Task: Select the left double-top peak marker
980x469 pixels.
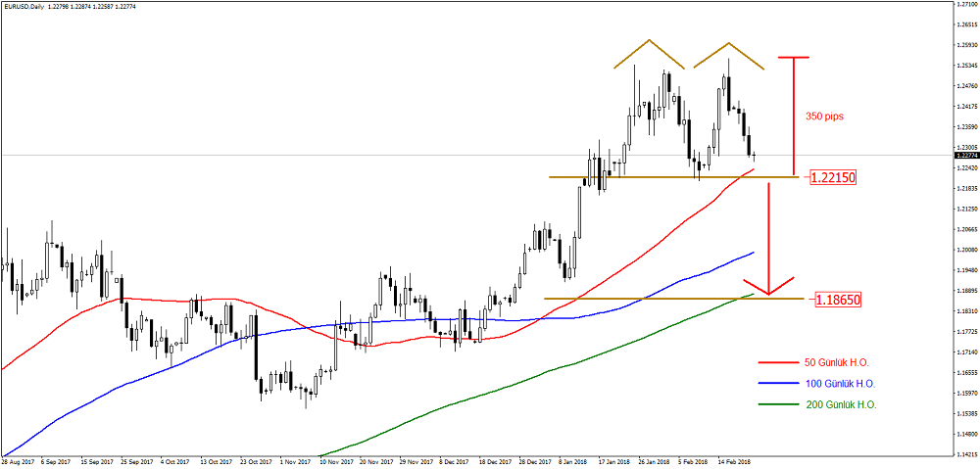Action: [x=649, y=53]
